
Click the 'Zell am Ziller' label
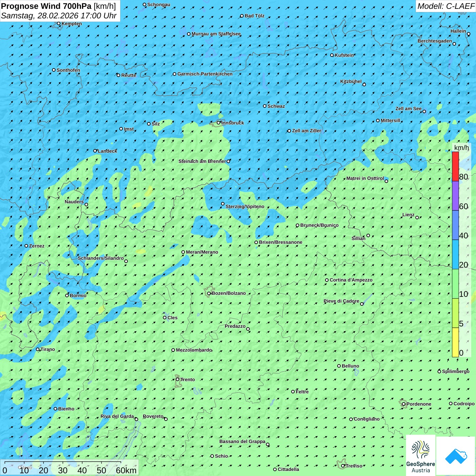(307, 131)
